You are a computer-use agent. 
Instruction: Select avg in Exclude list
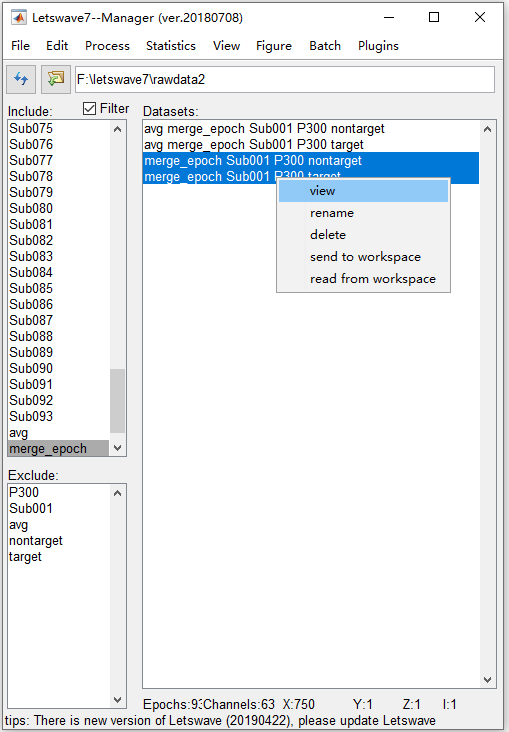click(x=59, y=524)
